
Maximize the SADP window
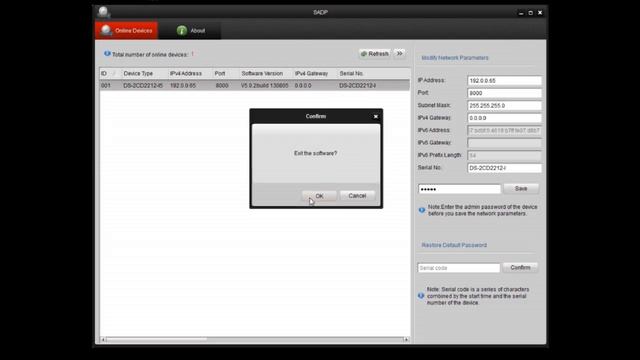531,13
